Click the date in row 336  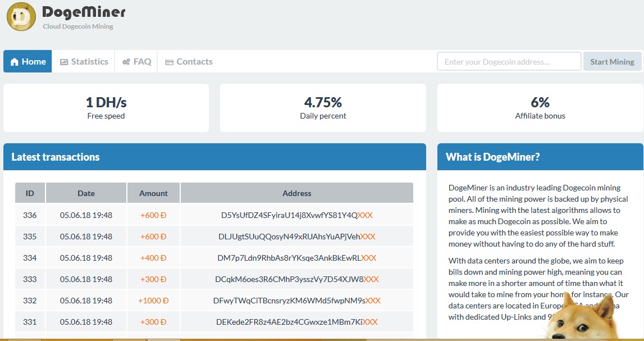tap(86, 215)
